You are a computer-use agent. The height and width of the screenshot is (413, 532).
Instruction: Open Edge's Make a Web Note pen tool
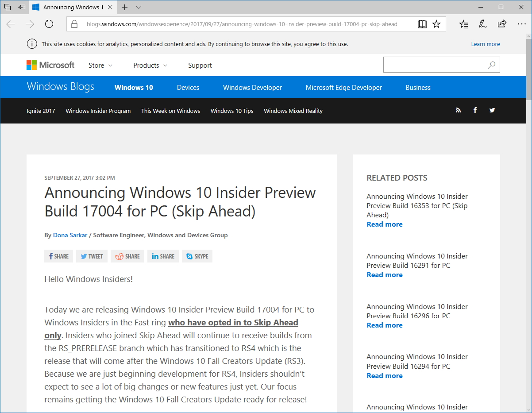click(482, 24)
